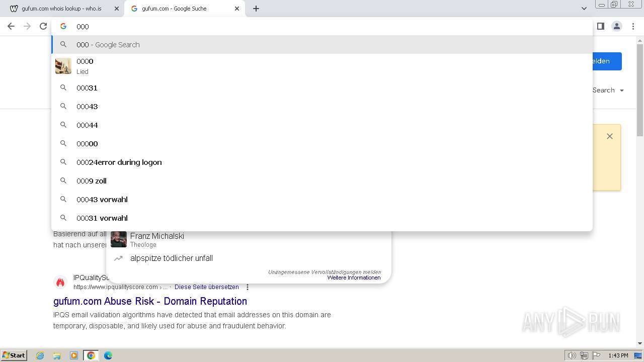Select the 00000 suggestion
This screenshot has width=644, height=362.
coord(322,143)
